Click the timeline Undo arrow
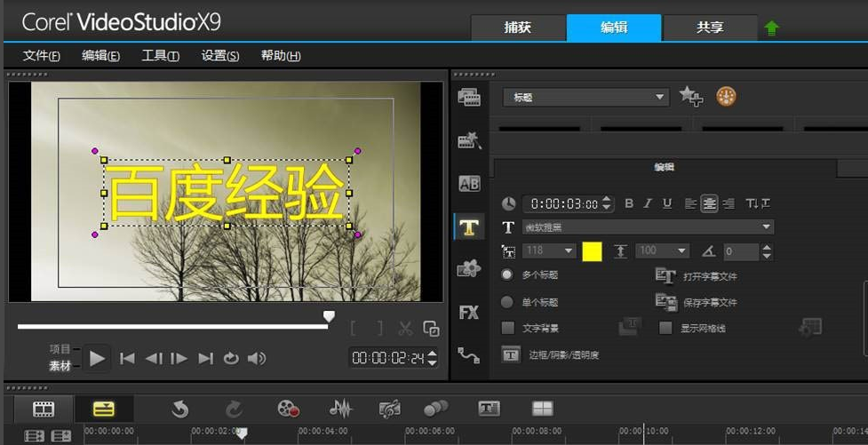 point(180,409)
